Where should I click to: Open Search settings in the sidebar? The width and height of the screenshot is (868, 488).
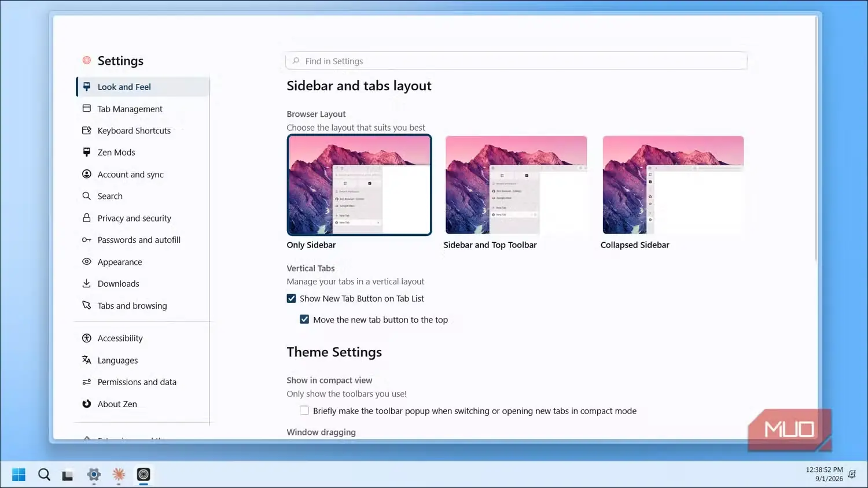(143, 196)
